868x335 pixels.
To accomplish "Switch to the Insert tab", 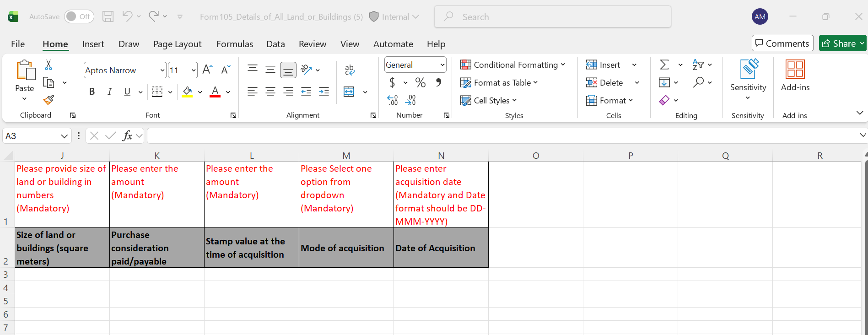I will coord(93,44).
